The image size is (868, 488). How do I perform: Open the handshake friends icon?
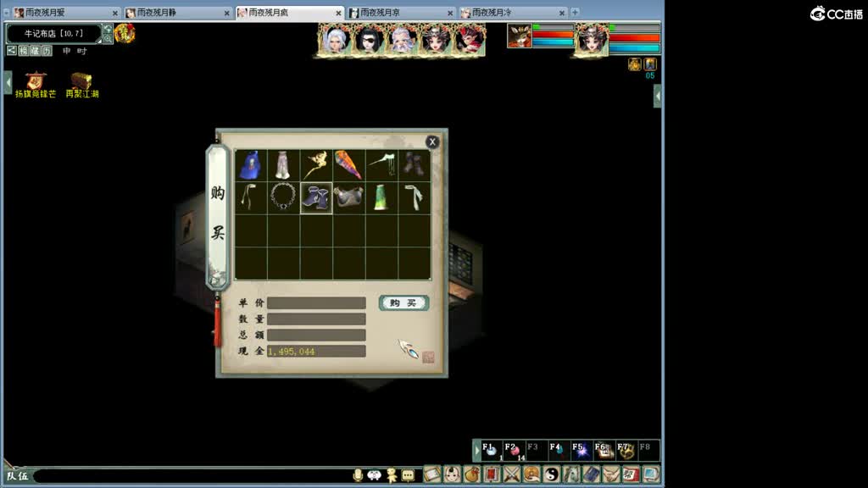611,474
